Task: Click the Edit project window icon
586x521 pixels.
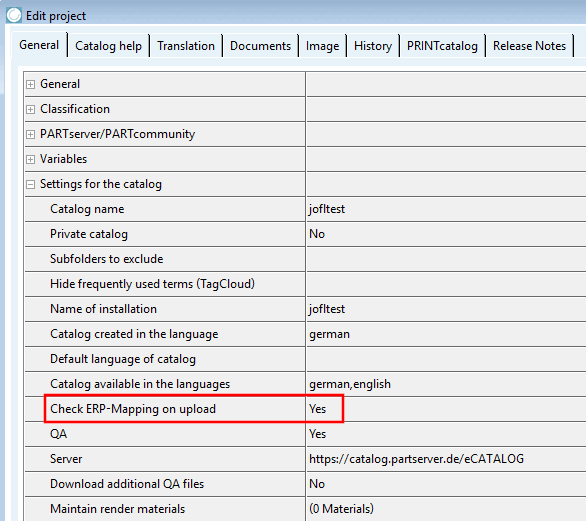Action: pyautogui.click(x=14, y=16)
